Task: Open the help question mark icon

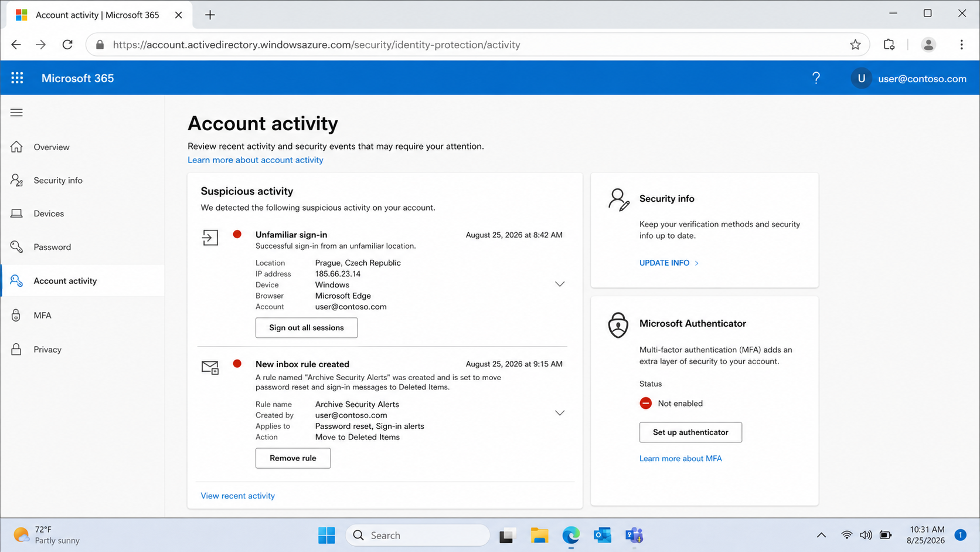Action: tap(816, 78)
